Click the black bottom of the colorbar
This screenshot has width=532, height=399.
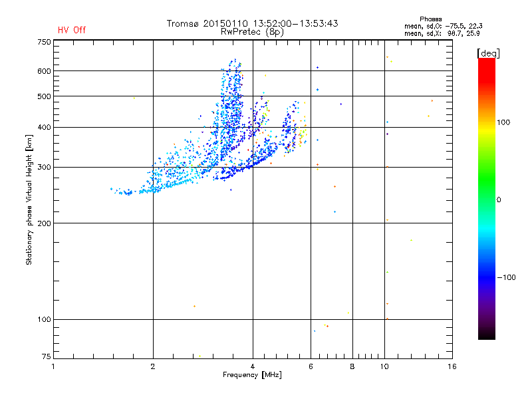[487, 336]
